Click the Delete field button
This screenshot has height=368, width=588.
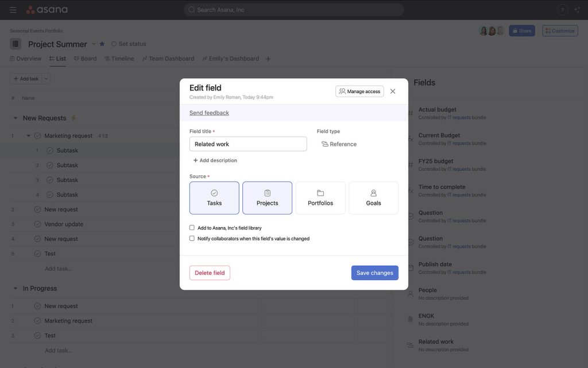[210, 273]
